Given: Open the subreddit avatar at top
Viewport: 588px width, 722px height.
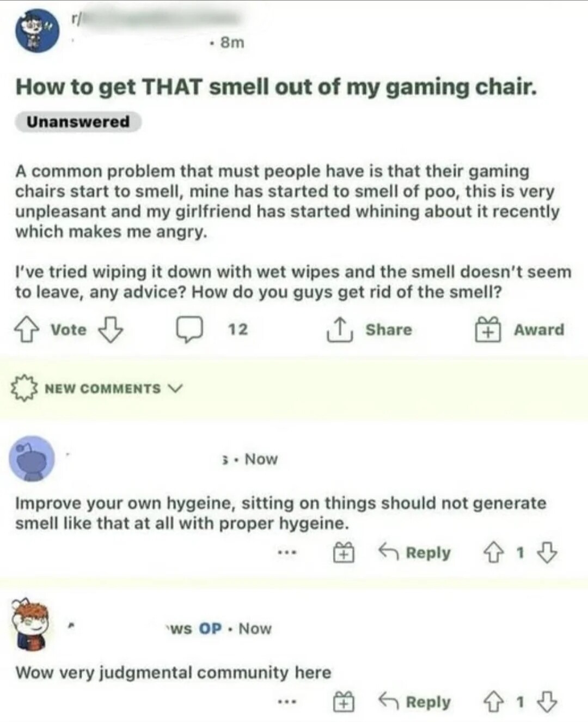Looking at the screenshot, I should pos(37,31).
